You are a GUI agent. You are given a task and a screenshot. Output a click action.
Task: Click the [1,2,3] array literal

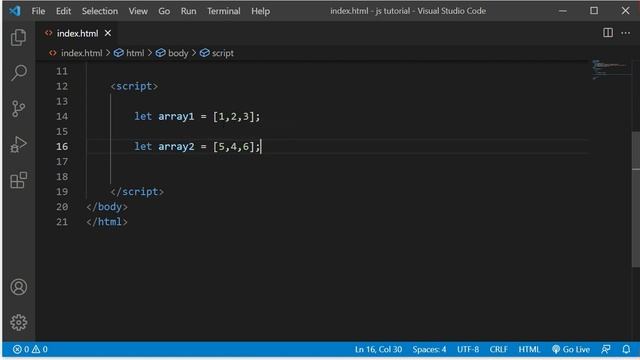coord(234,116)
